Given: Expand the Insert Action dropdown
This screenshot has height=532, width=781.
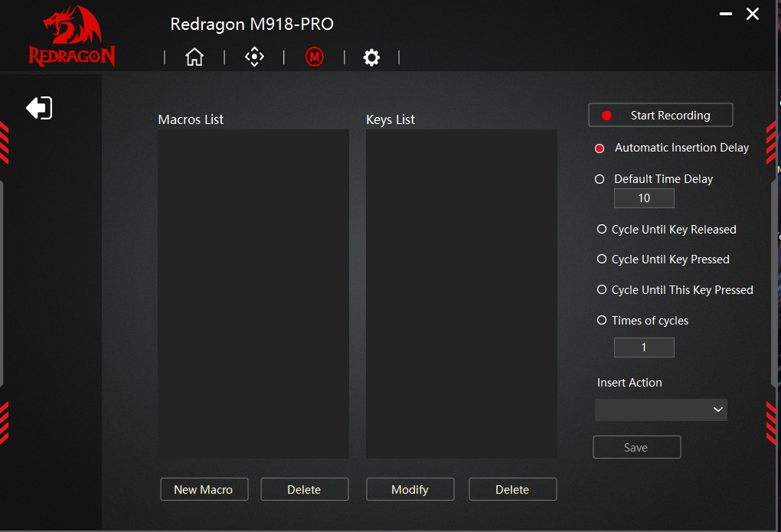Looking at the screenshot, I should point(661,410).
